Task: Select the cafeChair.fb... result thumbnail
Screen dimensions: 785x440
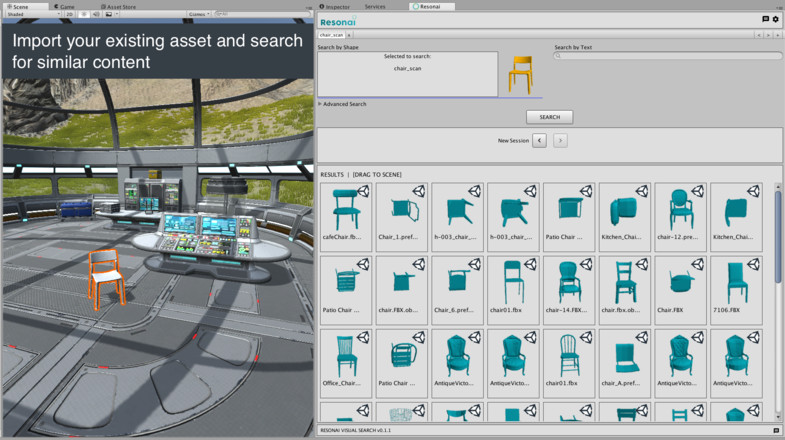Action: pyautogui.click(x=346, y=217)
